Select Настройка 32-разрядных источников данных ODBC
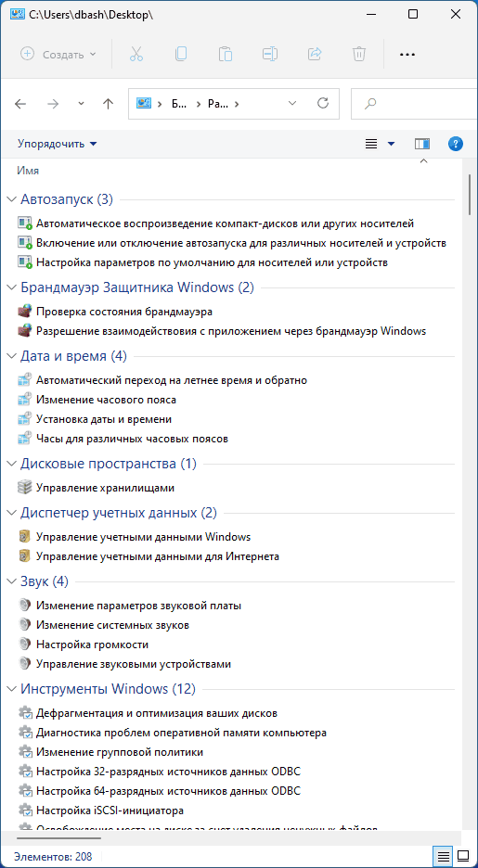The image size is (478, 868). pos(168,772)
